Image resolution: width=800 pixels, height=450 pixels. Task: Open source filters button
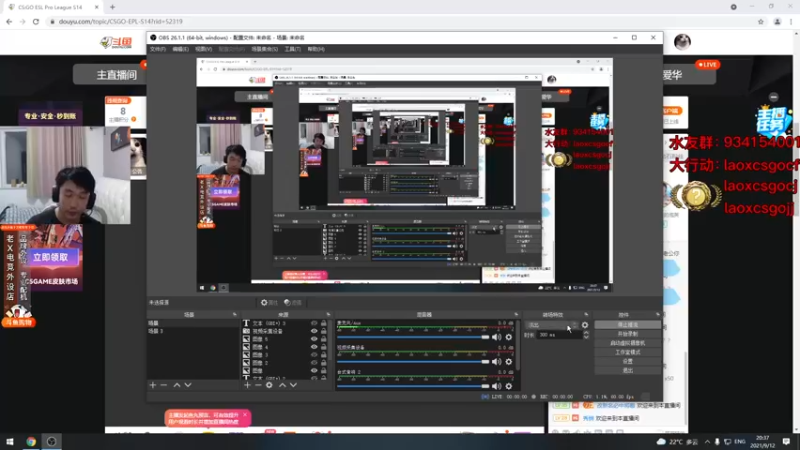point(293,303)
